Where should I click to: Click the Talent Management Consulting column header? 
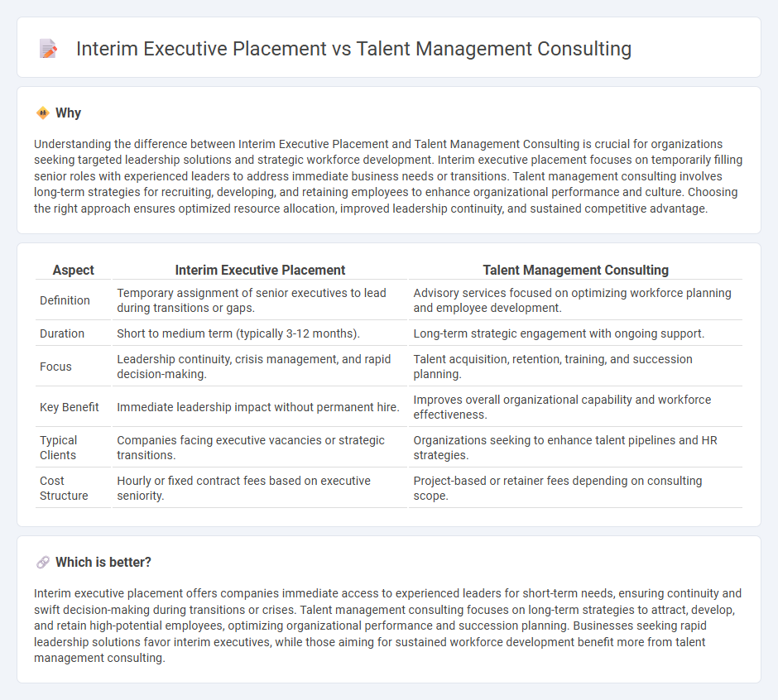[575, 270]
